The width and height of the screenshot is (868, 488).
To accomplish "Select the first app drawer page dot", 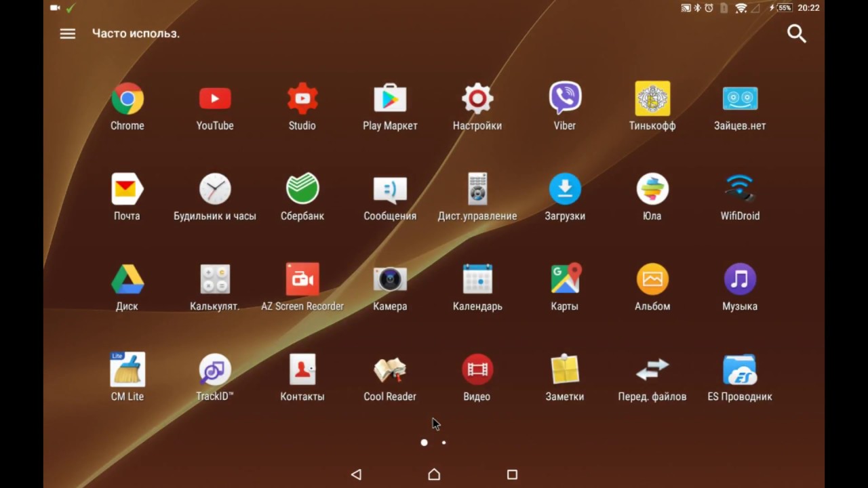I will point(425,443).
